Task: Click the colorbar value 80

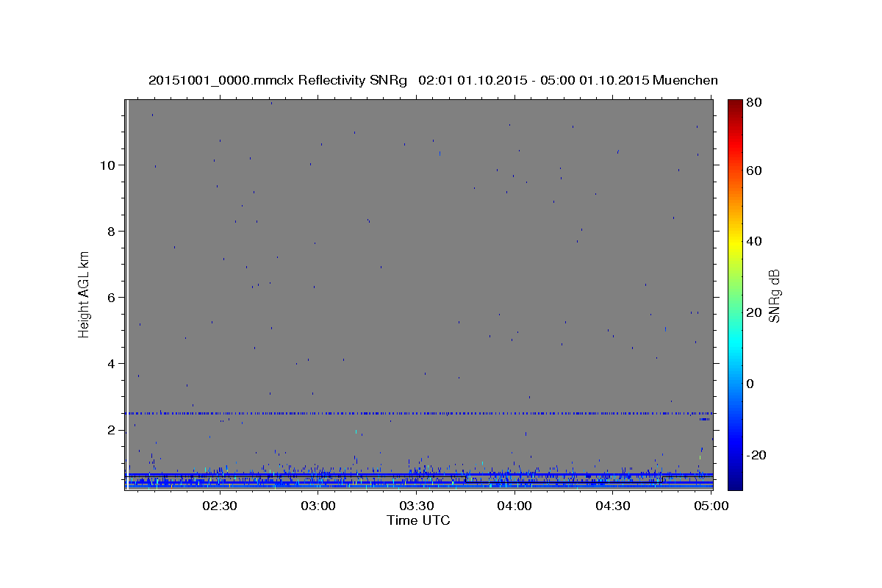Action: coord(753,102)
